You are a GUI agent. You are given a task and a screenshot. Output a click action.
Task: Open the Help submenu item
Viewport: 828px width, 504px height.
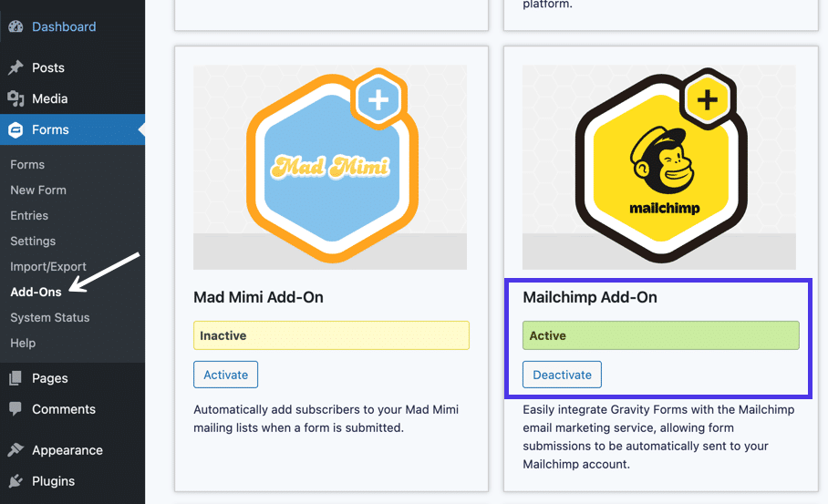point(23,343)
